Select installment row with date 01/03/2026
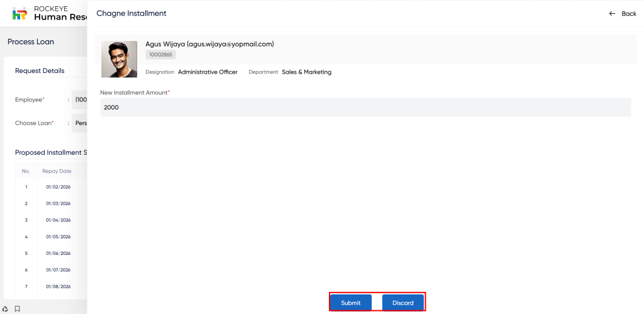 click(58, 204)
